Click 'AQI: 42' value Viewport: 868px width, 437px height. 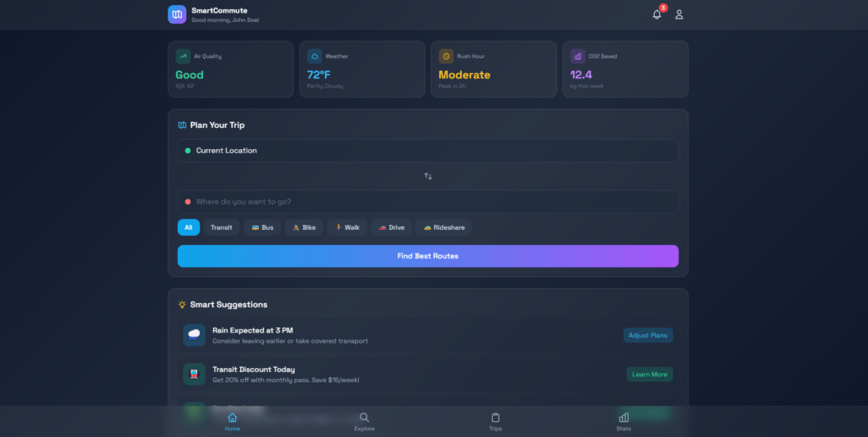point(185,86)
